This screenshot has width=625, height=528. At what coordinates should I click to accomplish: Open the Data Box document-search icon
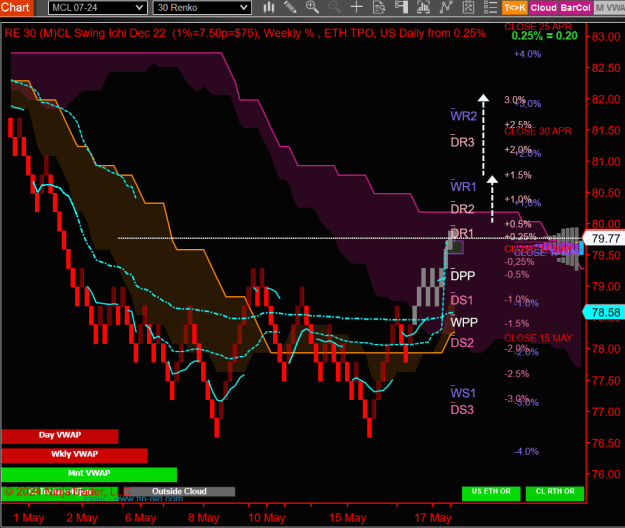pyautogui.click(x=379, y=7)
